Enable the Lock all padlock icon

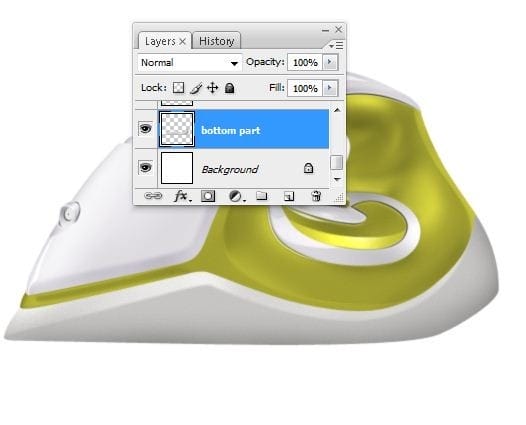click(229, 88)
